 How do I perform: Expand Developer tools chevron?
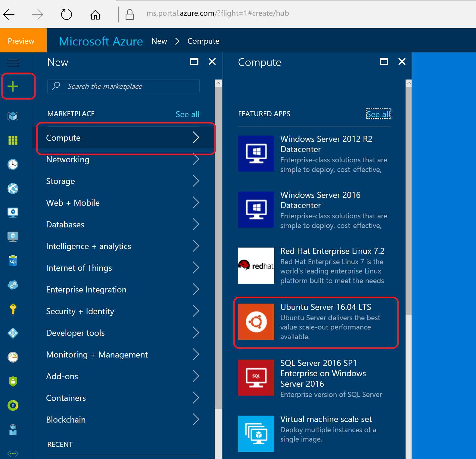[x=196, y=333]
